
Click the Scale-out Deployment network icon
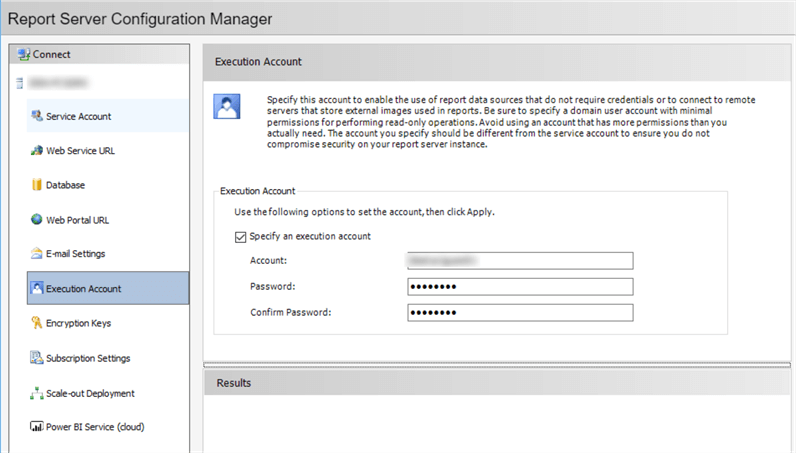pyautogui.click(x=37, y=393)
